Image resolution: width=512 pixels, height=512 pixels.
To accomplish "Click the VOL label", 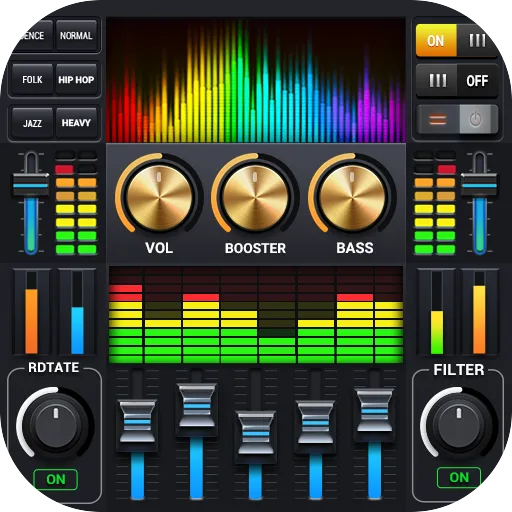I will [x=159, y=248].
